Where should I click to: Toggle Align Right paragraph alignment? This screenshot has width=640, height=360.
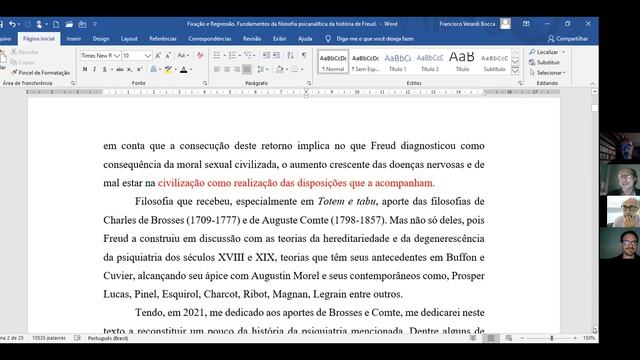coord(237,69)
